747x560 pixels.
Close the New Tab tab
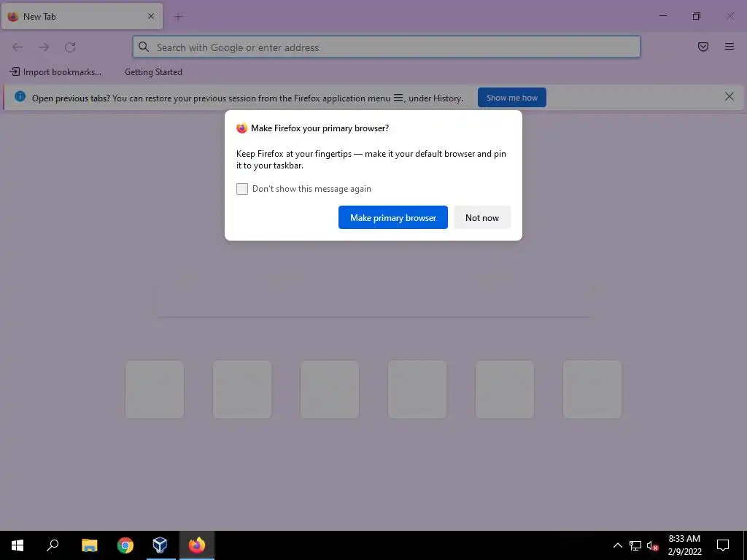[151, 16]
